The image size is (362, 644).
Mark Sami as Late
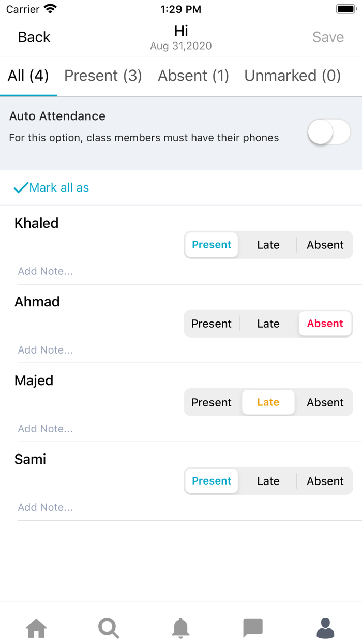point(268,481)
